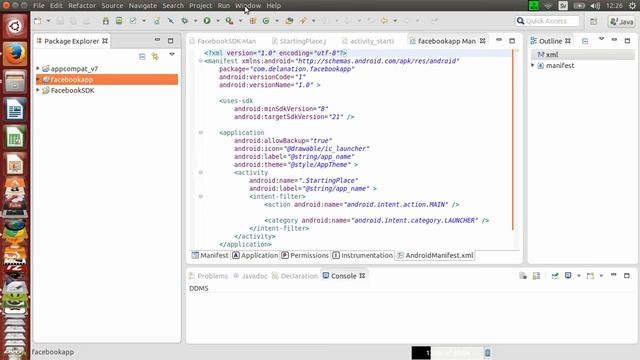Collapse the application element fold marker
The width and height of the screenshot is (640, 360).
point(200,133)
